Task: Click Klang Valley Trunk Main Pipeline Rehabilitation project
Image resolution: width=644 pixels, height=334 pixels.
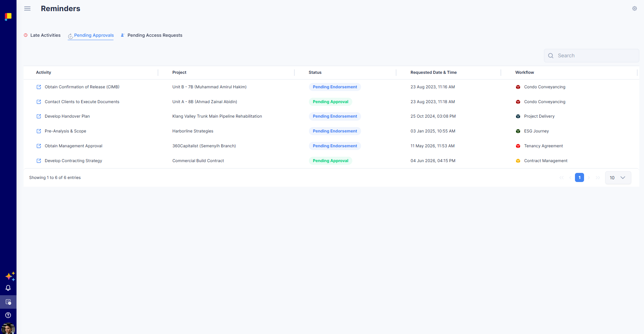Action: pos(217,116)
